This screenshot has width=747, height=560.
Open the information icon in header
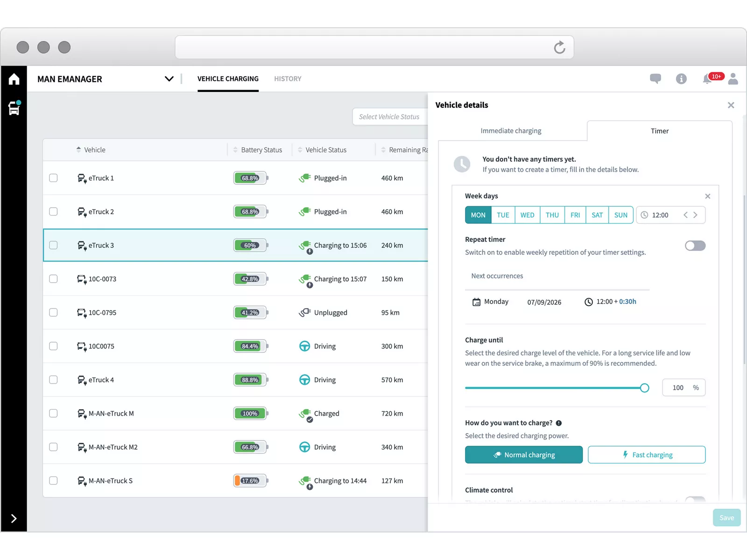tap(681, 79)
